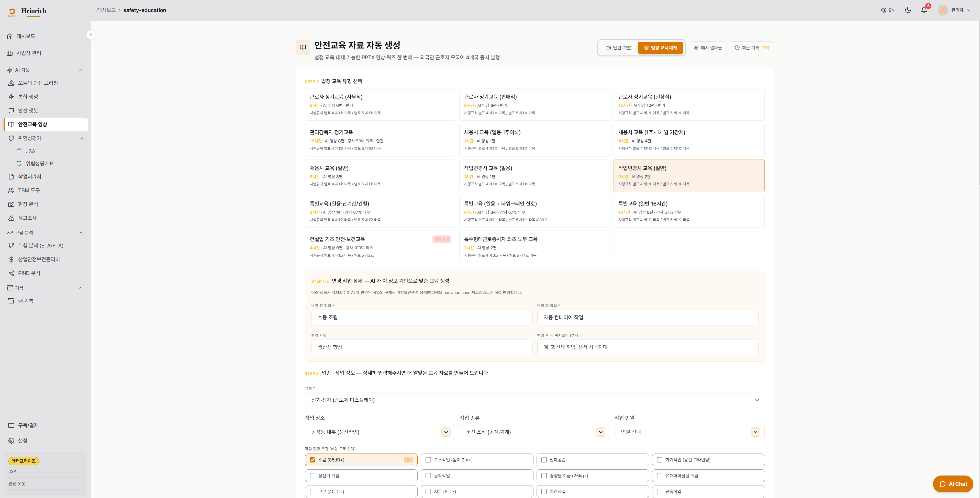Open 작업허가서 document icon

click(x=12, y=176)
